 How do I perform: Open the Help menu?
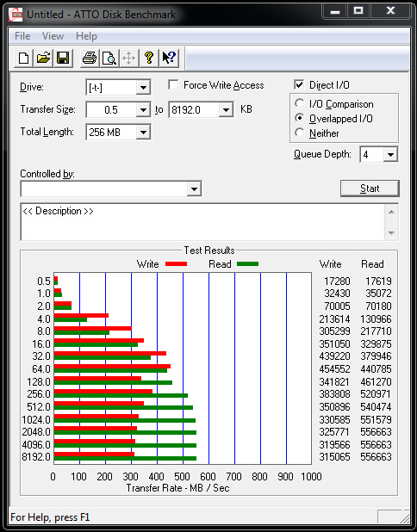tap(86, 36)
